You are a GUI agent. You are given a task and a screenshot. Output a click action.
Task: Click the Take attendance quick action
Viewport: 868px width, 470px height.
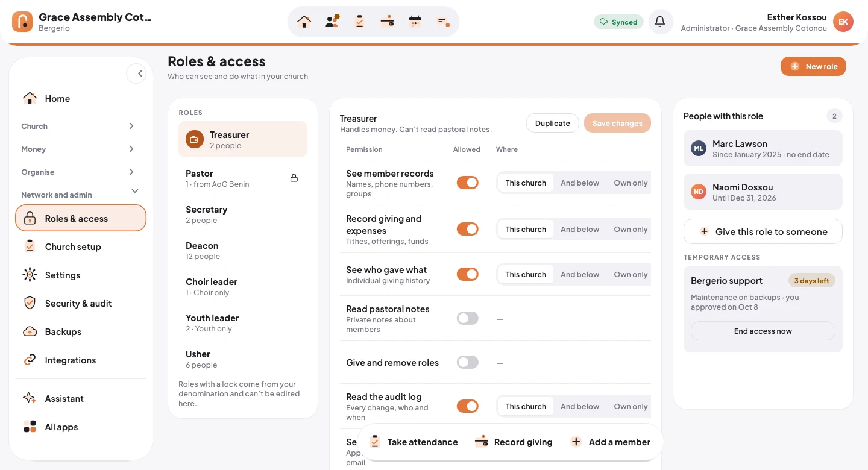[x=414, y=442]
